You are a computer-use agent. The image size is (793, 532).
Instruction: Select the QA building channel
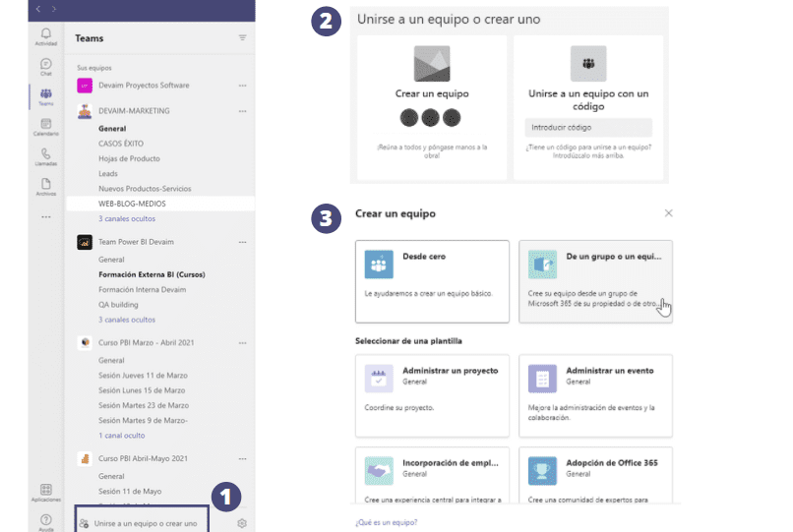point(118,305)
